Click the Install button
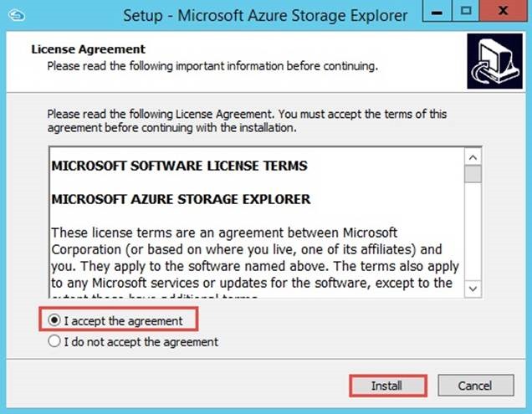Screen dimensions: 532x414 [x=388, y=386]
